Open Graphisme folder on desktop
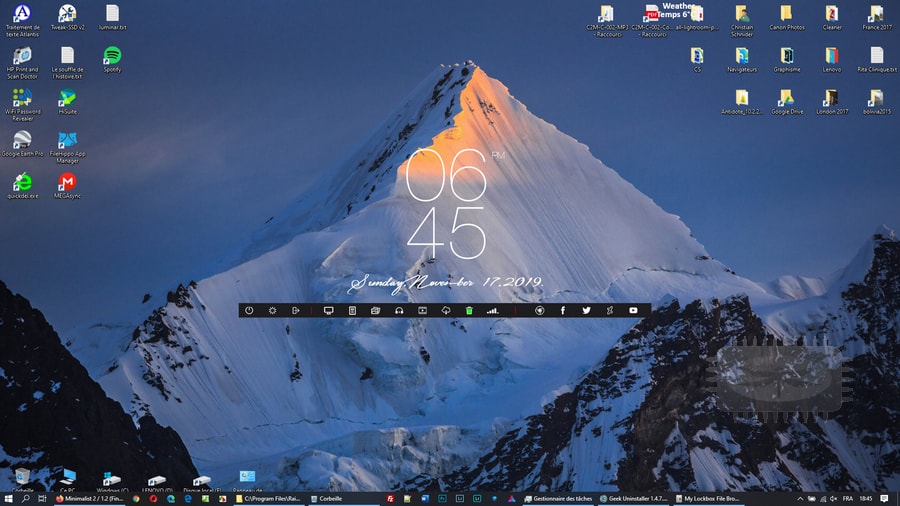The height and width of the screenshot is (506, 900). coord(787,59)
